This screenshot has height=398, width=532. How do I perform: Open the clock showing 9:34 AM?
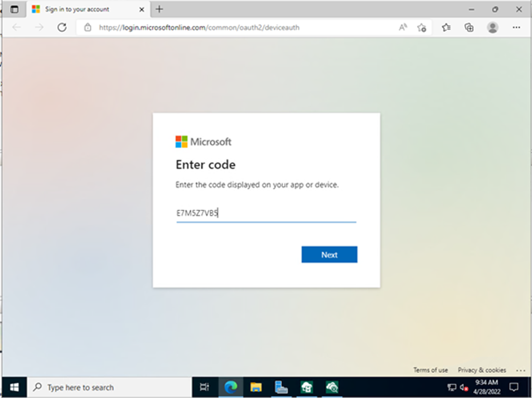[x=487, y=387]
